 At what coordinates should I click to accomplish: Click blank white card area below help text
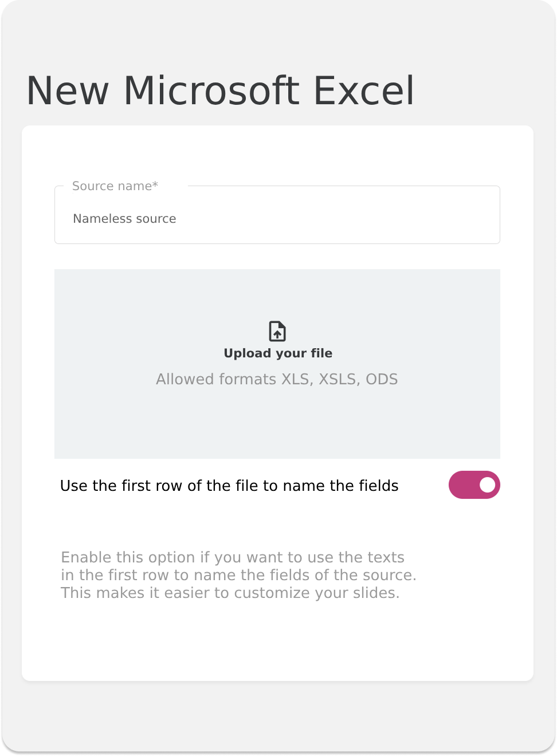tap(277, 641)
